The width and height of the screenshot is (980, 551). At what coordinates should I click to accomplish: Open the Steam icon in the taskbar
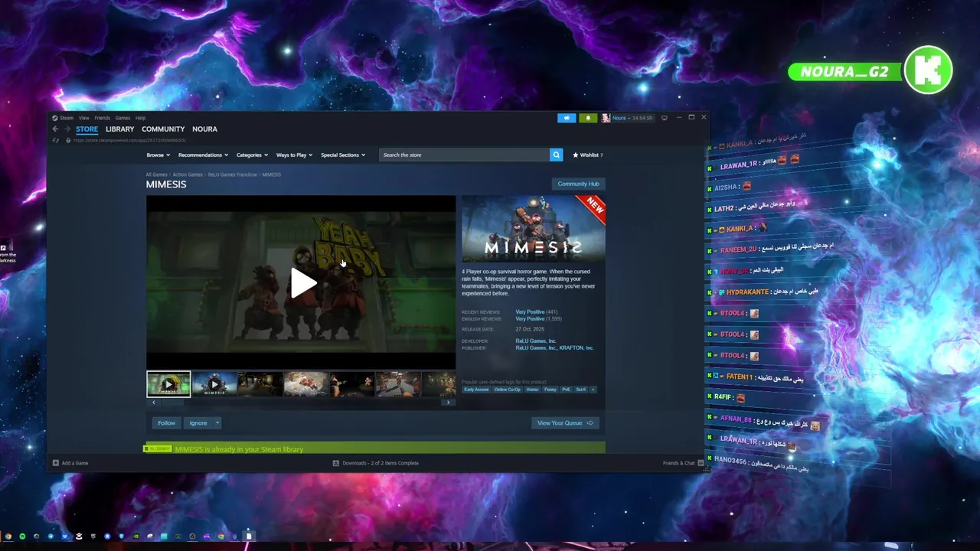click(36, 536)
